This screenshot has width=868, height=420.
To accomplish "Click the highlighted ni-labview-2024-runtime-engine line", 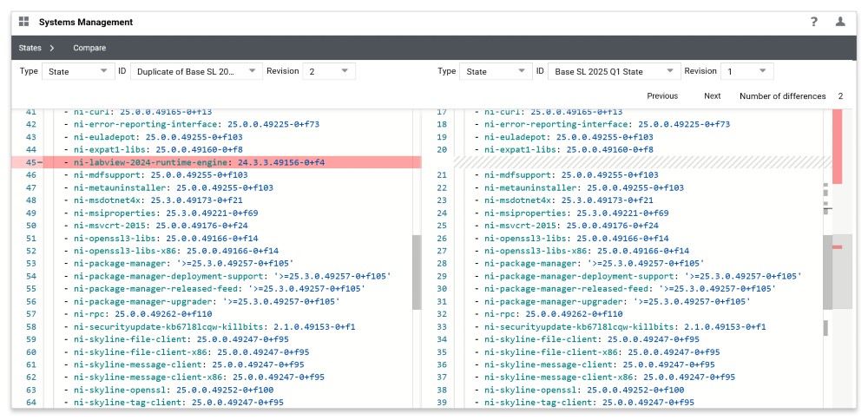I will click(x=216, y=162).
